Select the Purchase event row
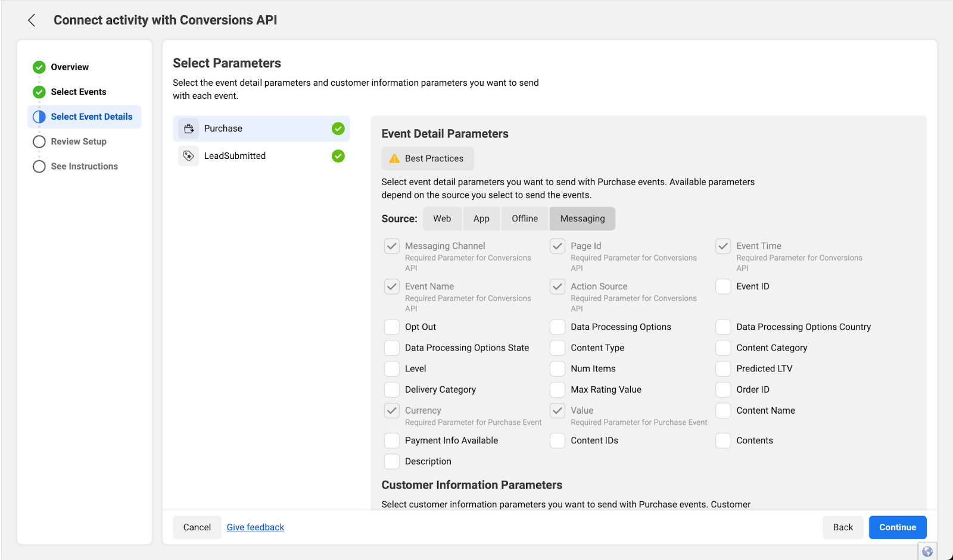The width and height of the screenshot is (953, 560). click(261, 129)
